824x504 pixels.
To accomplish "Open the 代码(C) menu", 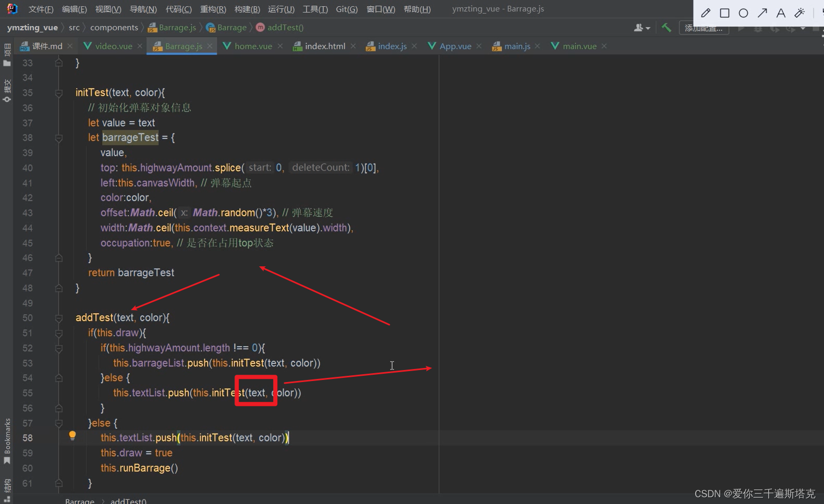I will pyautogui.click(x=178, y=9).
